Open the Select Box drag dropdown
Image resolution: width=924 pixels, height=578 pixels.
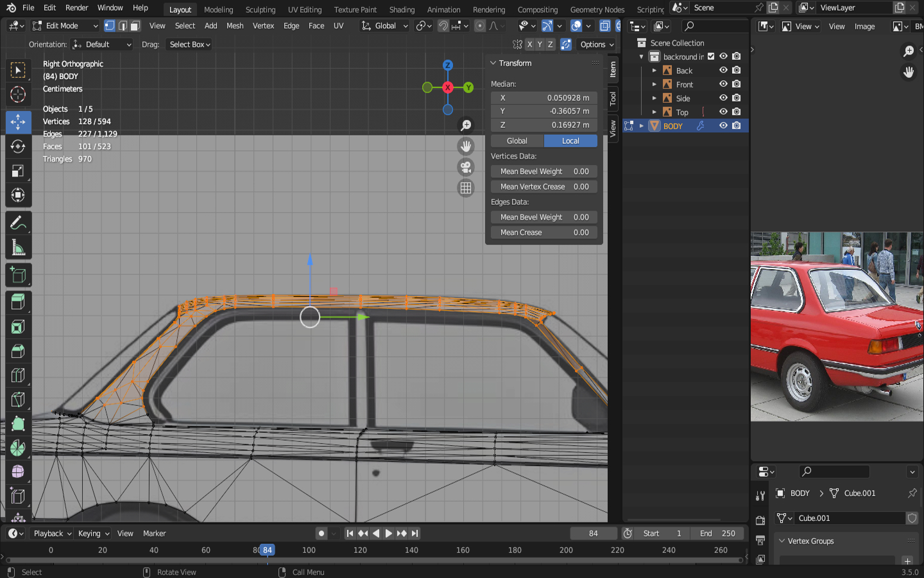189,44
